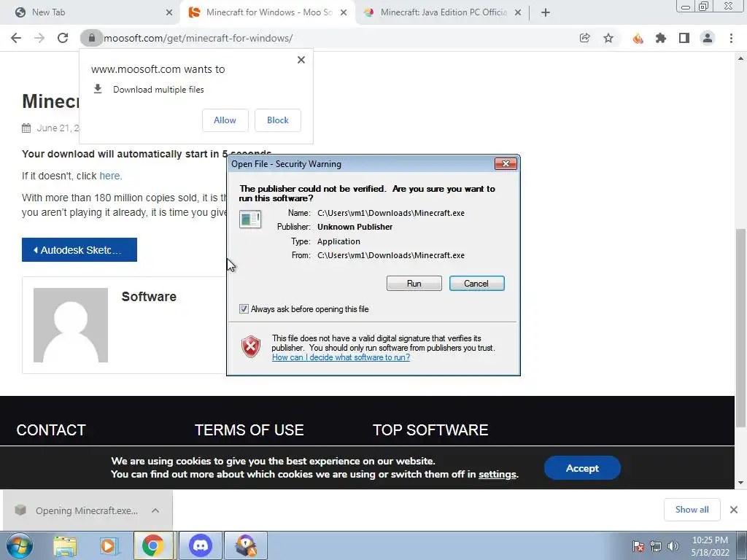747x560 pixels.
Task: Click the scrollbar down arrow
Action: point(740,483)
